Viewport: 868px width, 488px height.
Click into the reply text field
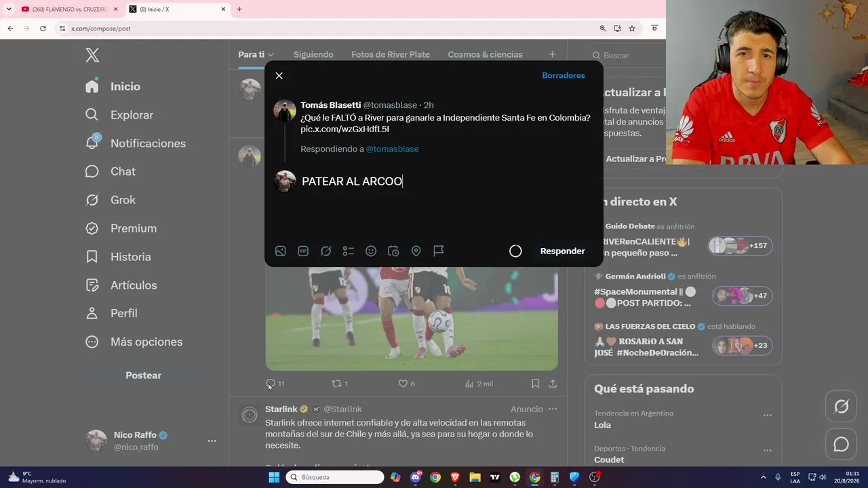click(445, 181)
